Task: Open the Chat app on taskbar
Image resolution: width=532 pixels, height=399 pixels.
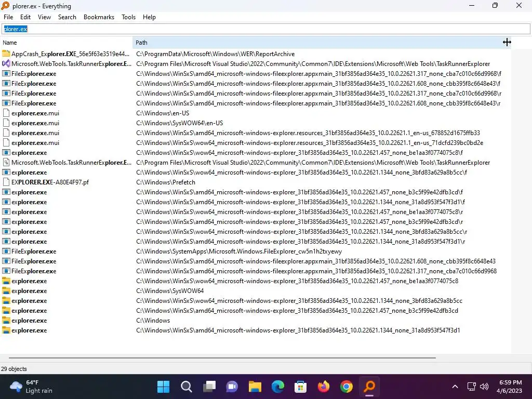Action: point(232,387)
